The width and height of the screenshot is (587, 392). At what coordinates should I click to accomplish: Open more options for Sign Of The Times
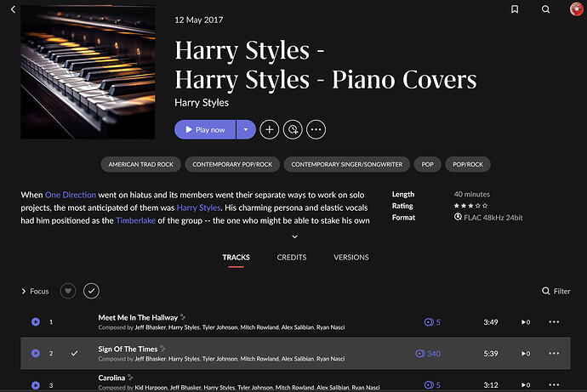click(554, 353)
